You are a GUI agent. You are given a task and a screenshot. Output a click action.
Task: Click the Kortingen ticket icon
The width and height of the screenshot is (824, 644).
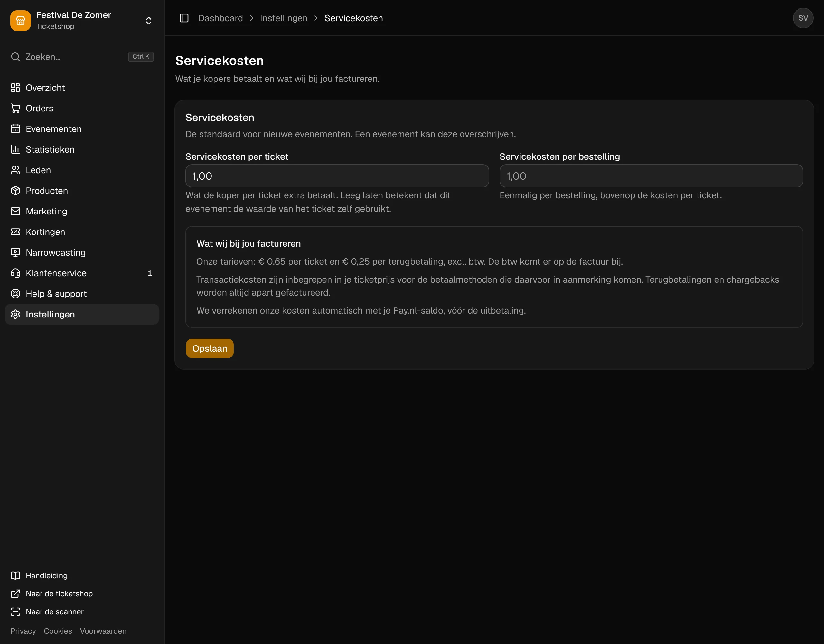point(15,232)
